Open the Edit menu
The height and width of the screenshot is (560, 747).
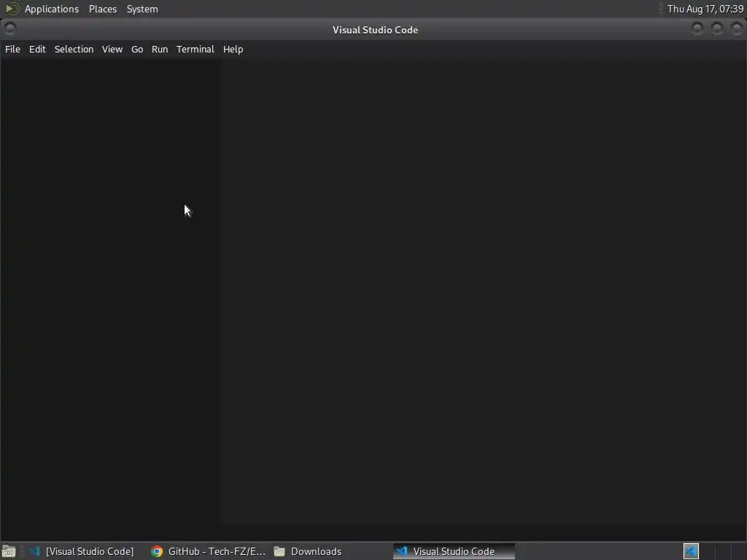click(x=37, y=49)
